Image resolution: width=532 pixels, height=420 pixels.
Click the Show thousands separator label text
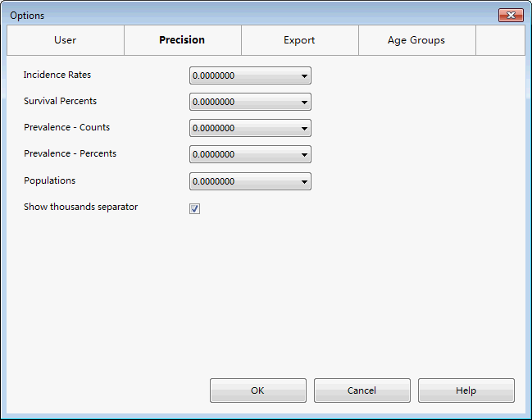[x=80, y=208]
